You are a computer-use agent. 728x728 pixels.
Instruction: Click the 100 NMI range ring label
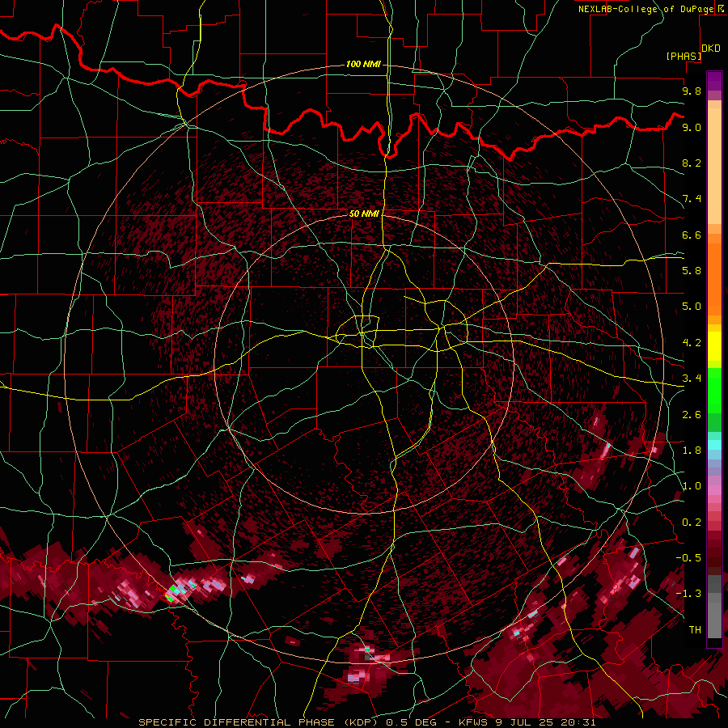pyautogui.click(x=363, y=64)
